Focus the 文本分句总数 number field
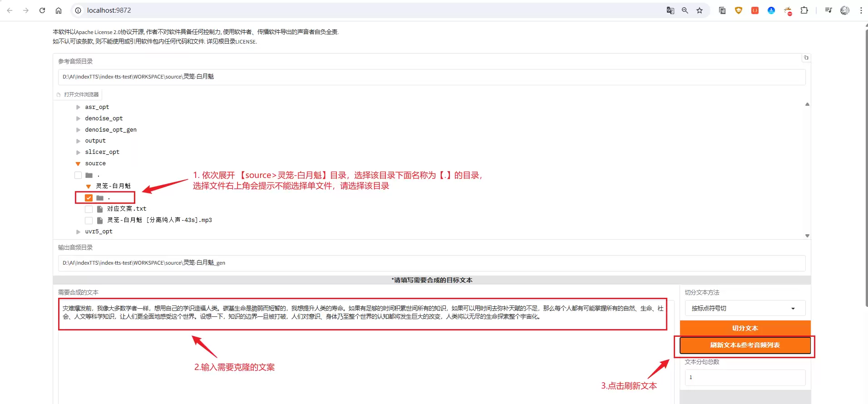The image size is (868, 404). (745, 377)
